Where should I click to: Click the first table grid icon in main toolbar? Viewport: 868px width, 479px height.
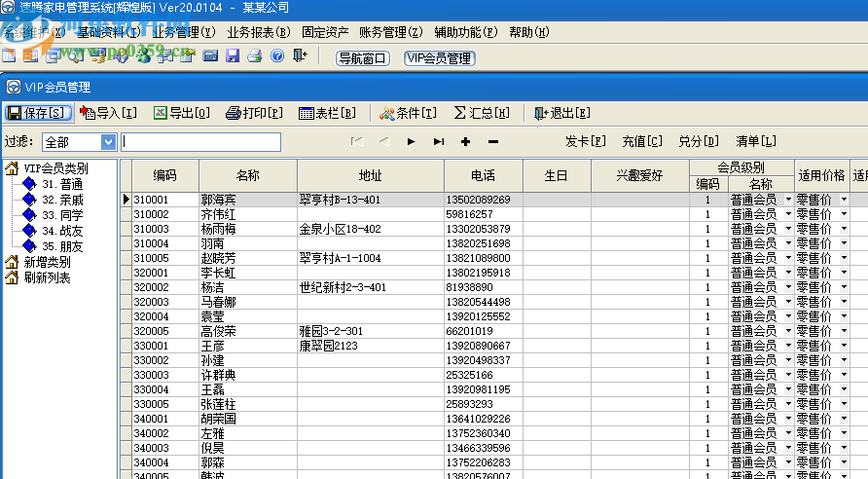pos(9,55)
